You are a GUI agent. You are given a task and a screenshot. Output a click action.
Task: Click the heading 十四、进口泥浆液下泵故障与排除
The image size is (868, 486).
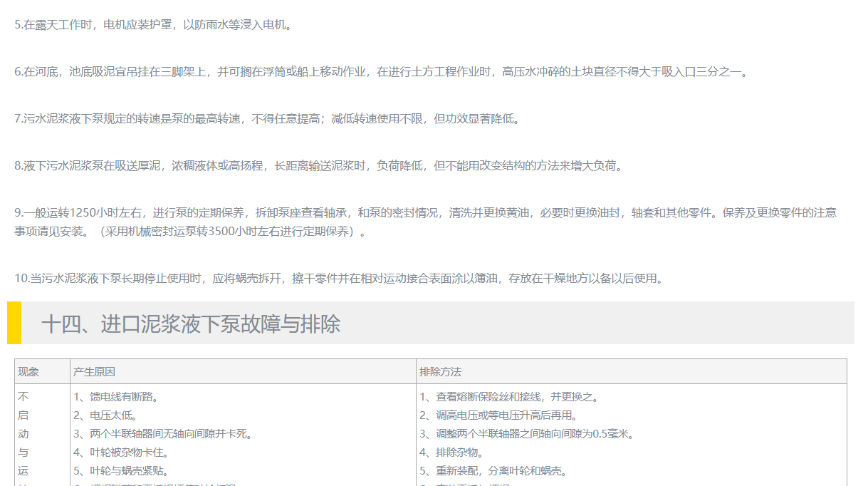(x=191, y=324)
